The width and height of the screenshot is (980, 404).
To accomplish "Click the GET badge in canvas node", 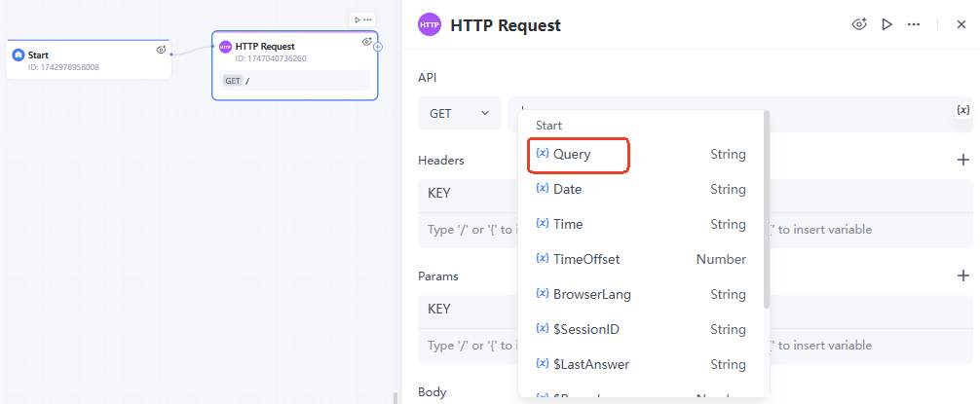I will pyautogui.click(x=233, y=81).
